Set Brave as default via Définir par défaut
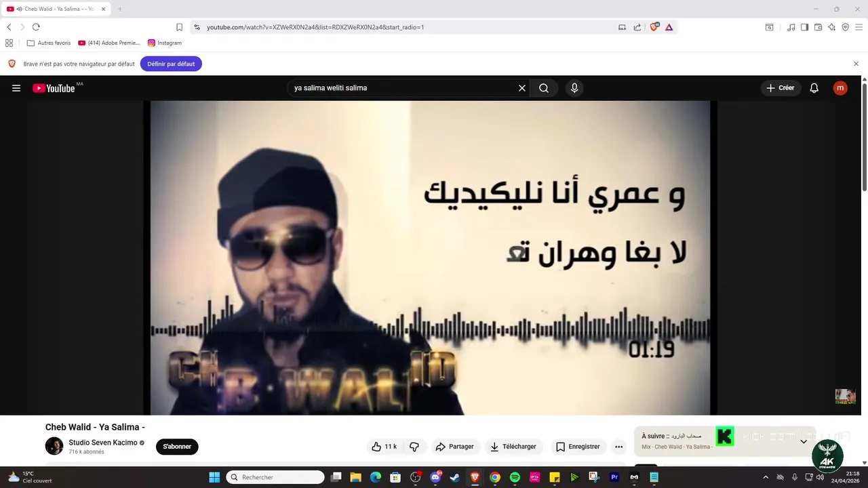Screen dimensions: 868x488 [x=171, y=64]
